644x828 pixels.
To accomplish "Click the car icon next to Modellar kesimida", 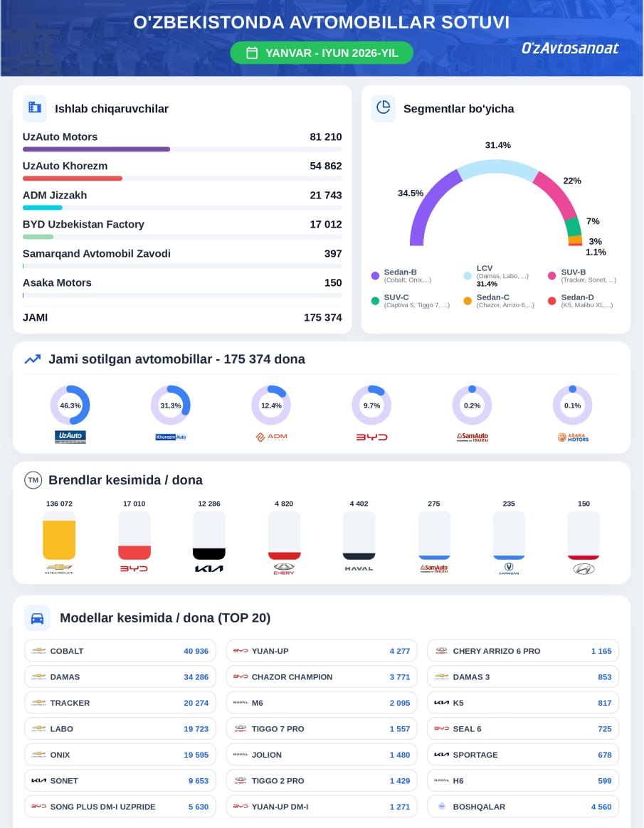I will point(38,618).
